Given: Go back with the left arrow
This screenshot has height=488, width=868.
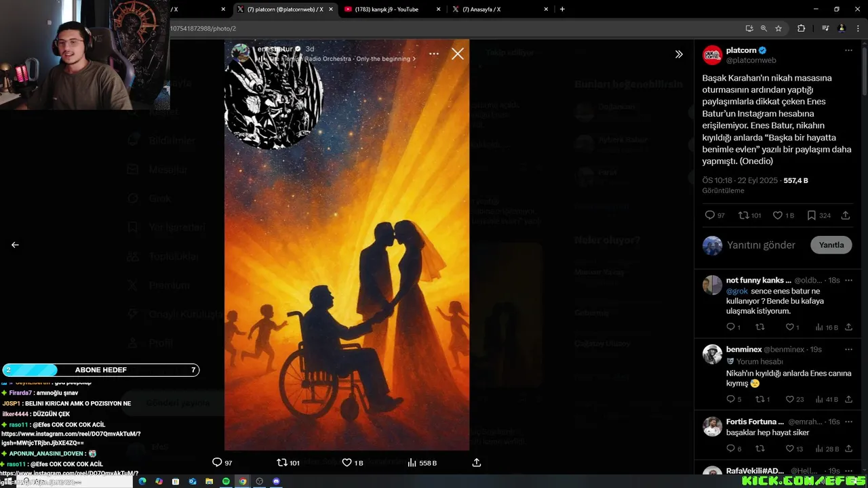Looking at the screenshot, I should tap(15, 245).
